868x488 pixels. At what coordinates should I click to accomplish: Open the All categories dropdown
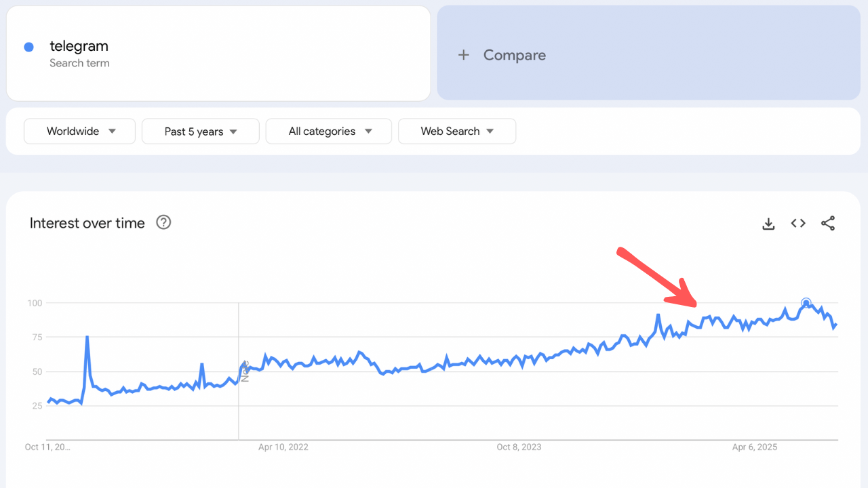(x=329, y=131)
